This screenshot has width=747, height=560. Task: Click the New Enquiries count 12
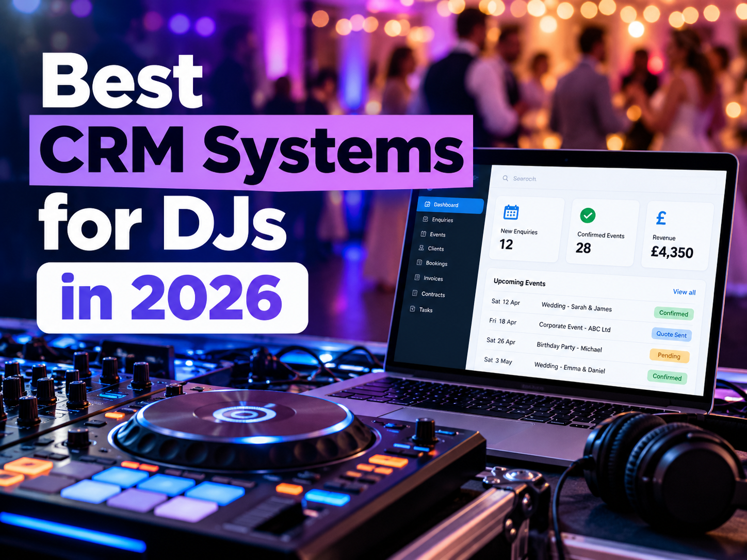point(506,244)
